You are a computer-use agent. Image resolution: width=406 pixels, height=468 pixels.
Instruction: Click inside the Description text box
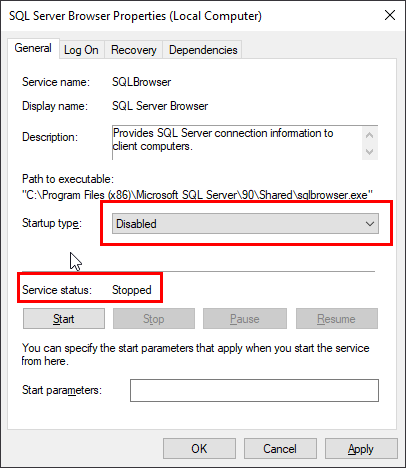(x=237, y=143)
